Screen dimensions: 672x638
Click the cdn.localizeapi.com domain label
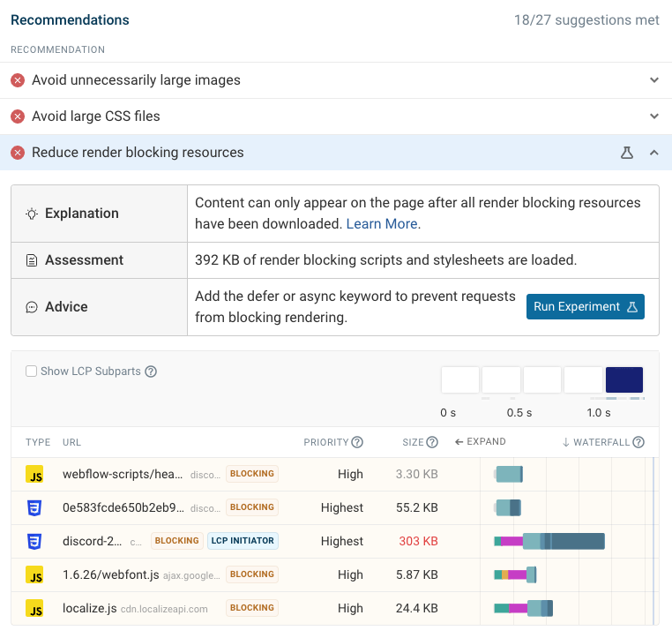pyautogui.click(x=164, y=609)
